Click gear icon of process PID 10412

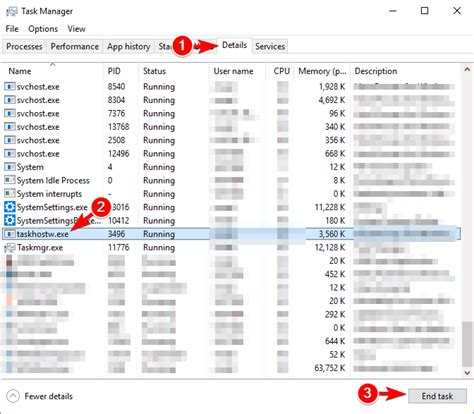point(10,220)
